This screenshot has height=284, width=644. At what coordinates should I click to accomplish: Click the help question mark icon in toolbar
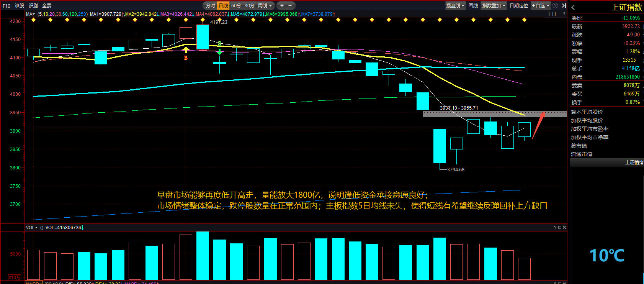pyautogui.click(x=555, y=5)
